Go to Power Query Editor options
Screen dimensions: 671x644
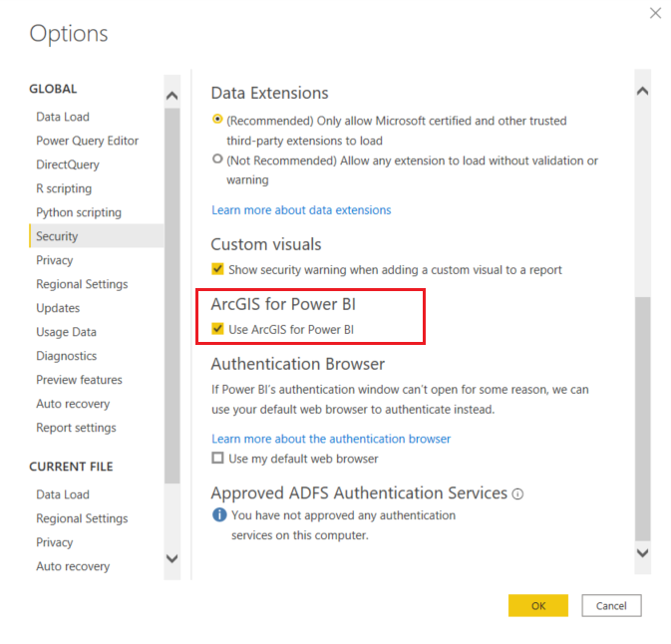[87, 141]
